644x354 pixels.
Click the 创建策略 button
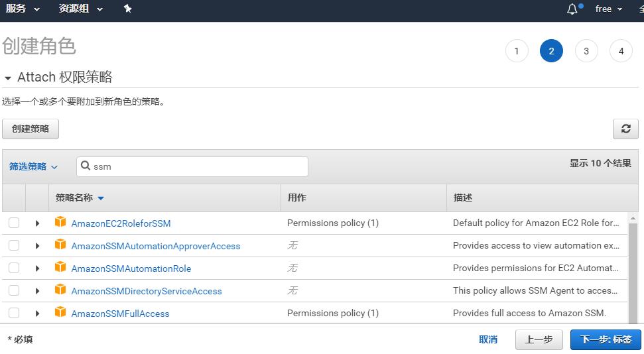click(31, 129)
